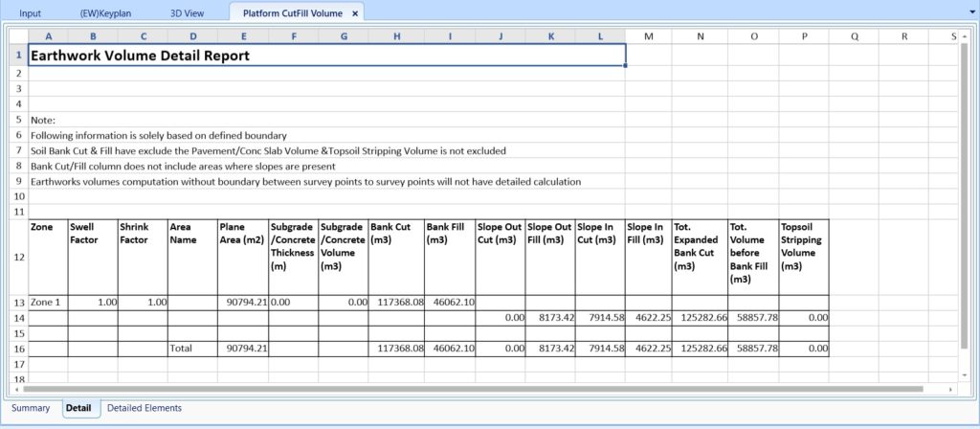This screenshot has width=980, height=429.
Task: Switch to the 3D View tab
Action: (x=187, y=12)
